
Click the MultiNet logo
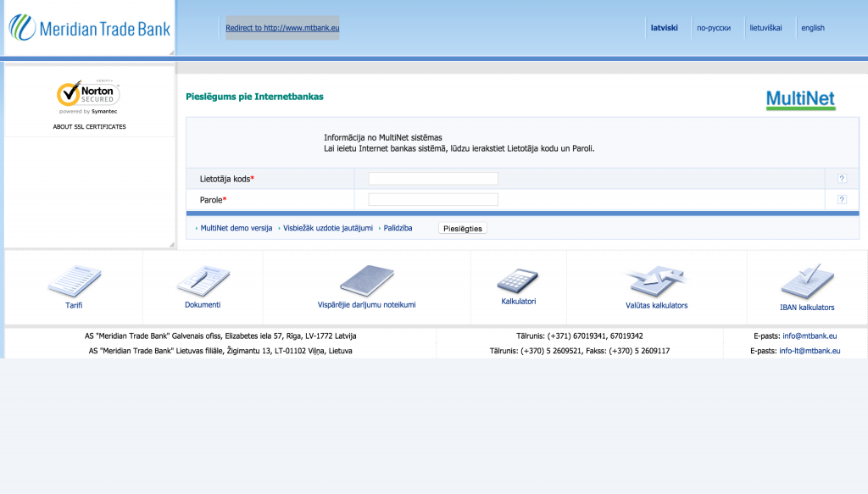pyautogui.click(x=800, y=100)
